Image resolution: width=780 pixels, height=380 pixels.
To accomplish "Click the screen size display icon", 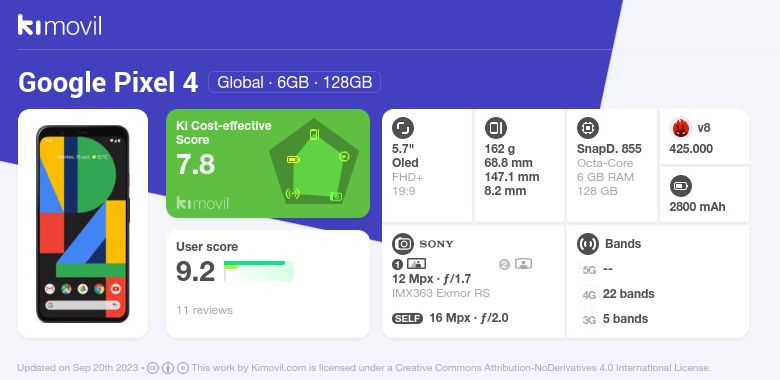I will pos(402,128).
